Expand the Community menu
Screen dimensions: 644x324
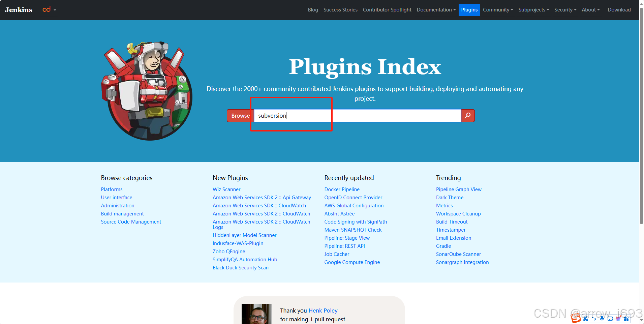tap(498, 10)
